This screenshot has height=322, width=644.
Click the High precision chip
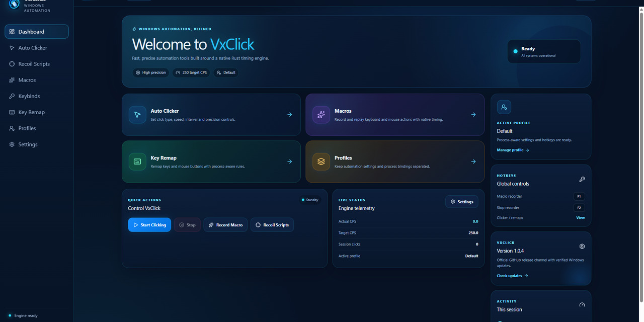pyautogui.click(x=151, y=72)
